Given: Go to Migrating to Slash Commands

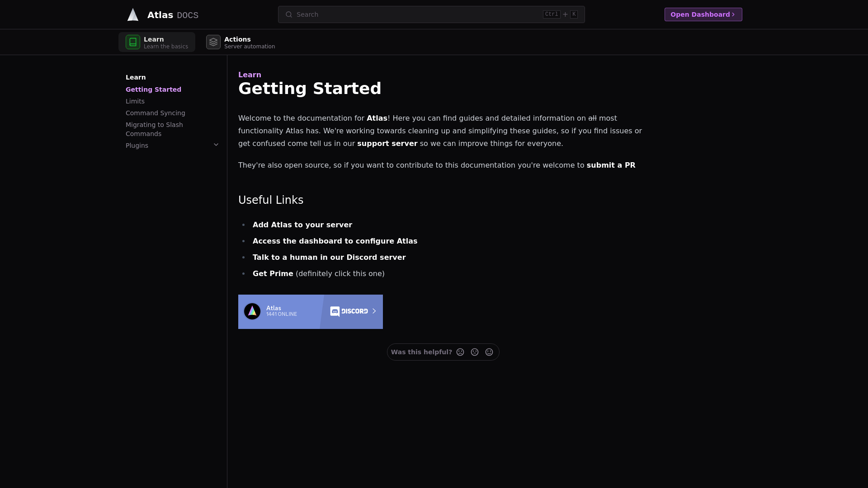Looking at the screenshot, I should coord(154,129).
